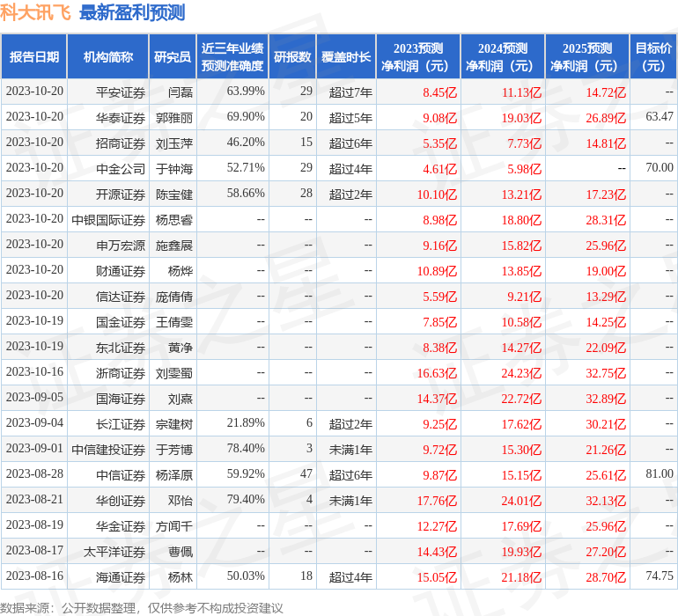Click researcher name 闫磊

tap(181, 92)
